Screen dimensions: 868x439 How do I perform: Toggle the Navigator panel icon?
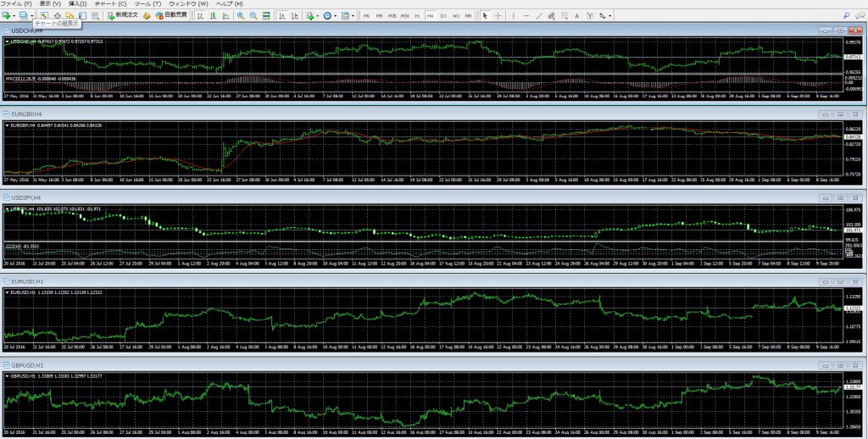(70, 15)
